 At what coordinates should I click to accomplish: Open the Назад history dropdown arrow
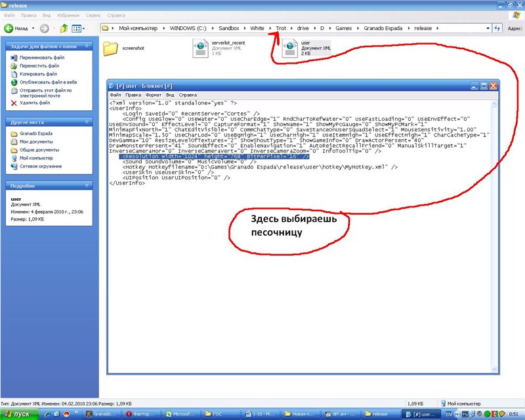[x=33, y=28]
